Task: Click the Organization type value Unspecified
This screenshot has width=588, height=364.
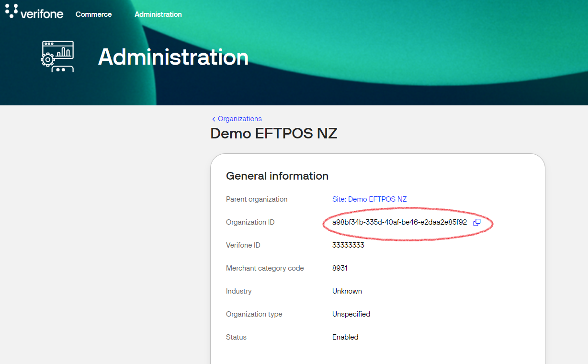Action: 351,314
